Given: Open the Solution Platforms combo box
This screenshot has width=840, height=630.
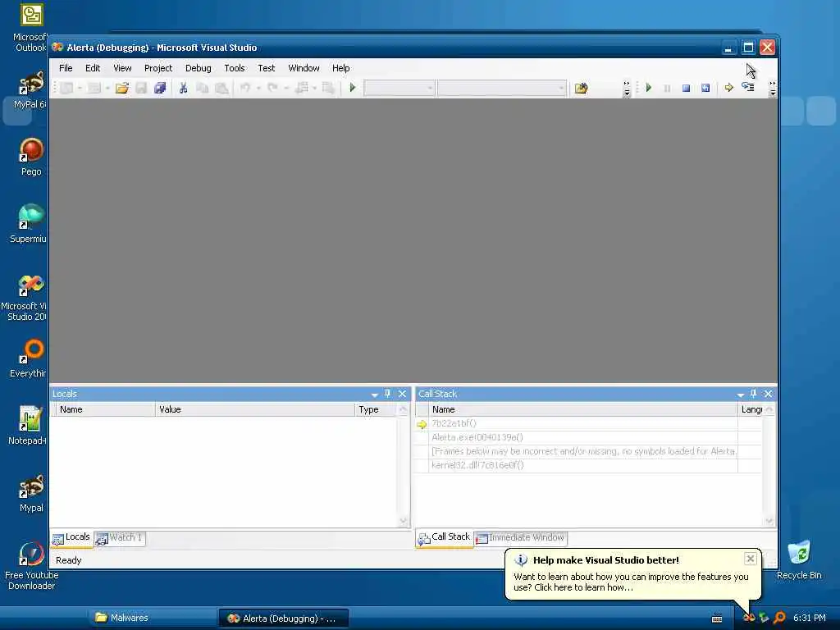Looking at the screenshot, I should pyautogui.click(x=501, y=88).
